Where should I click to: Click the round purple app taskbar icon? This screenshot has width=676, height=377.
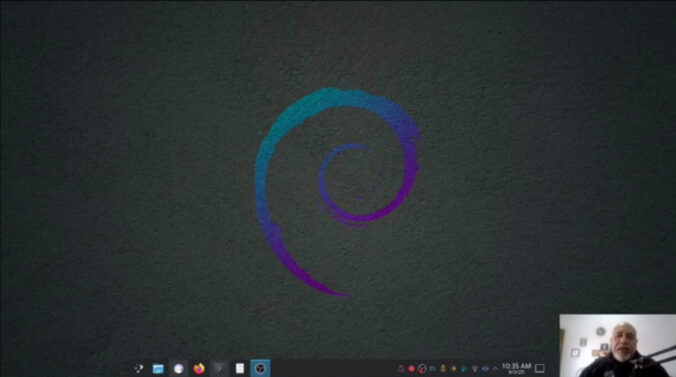tap(178, 368)
